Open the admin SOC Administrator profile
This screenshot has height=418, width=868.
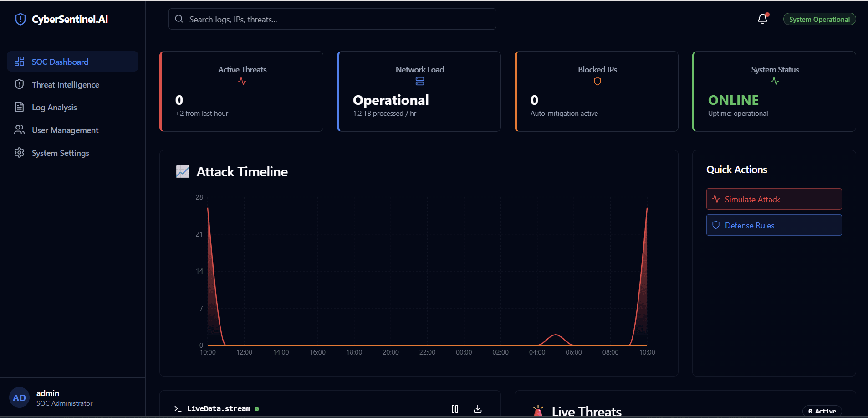pos(47,397)
